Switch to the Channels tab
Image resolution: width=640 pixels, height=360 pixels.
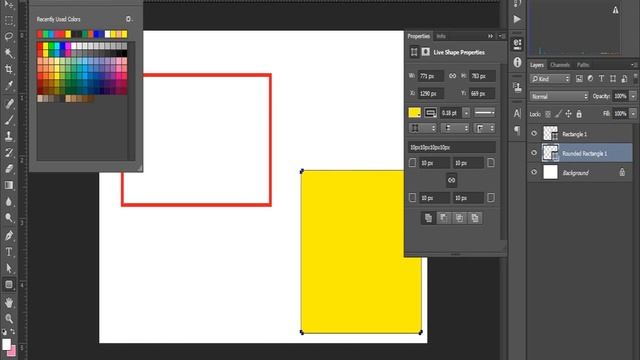tap(560, 65)
